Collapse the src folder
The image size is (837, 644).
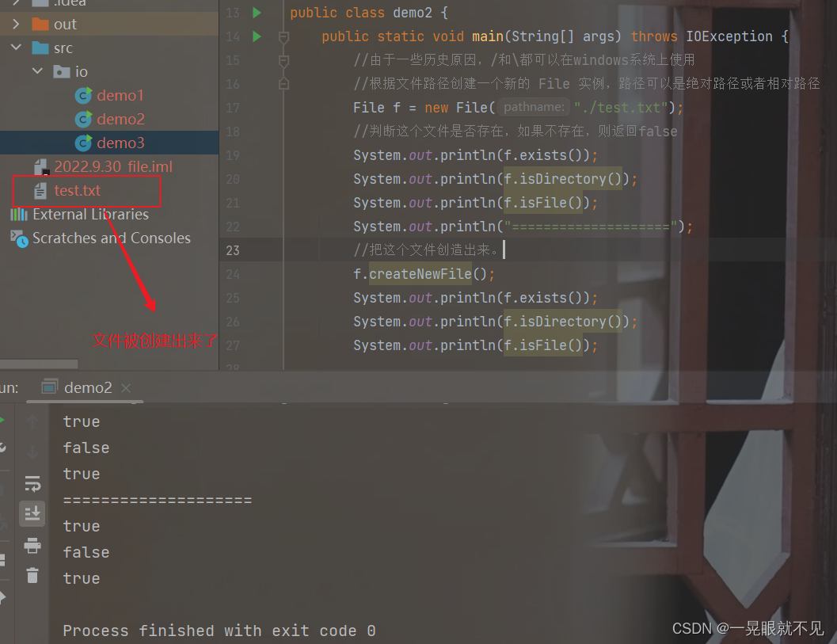(16, 48)
